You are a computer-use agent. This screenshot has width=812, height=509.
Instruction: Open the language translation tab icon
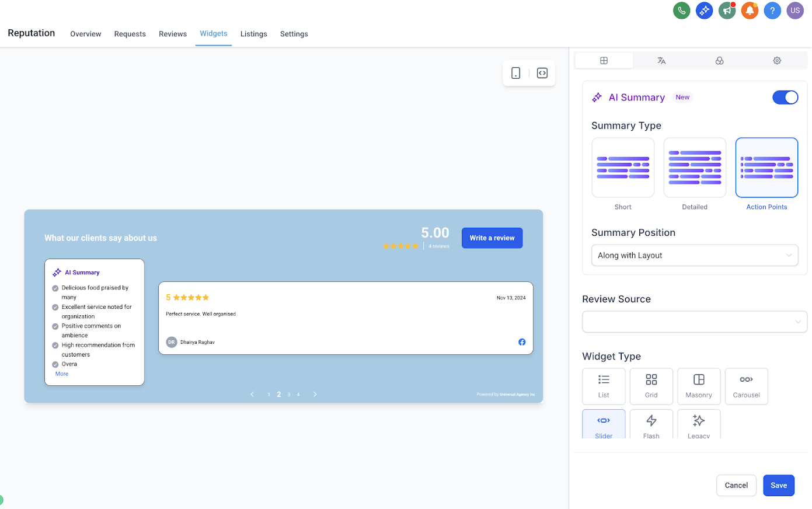tap(661, 61)
